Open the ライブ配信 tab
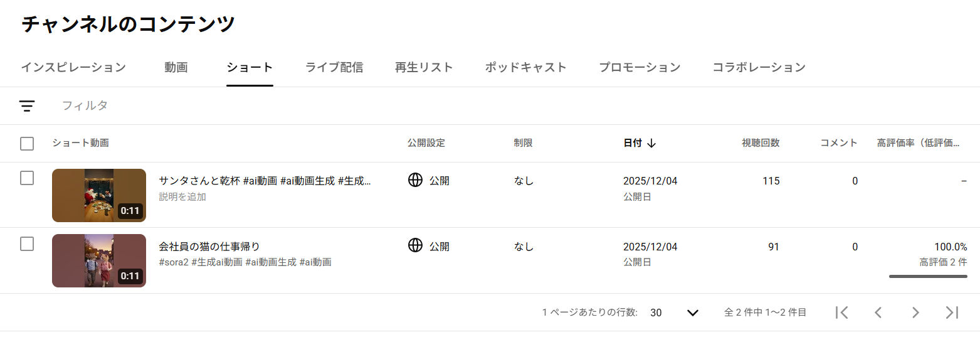 click(x=334, y=67)
